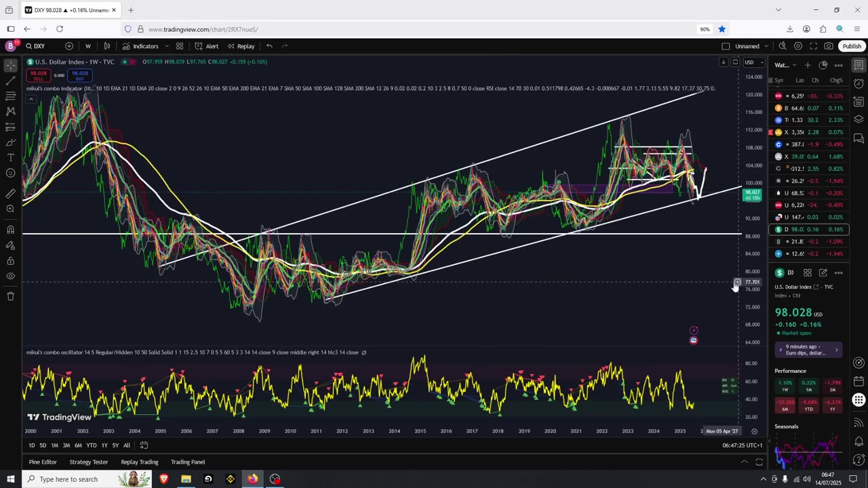Open go to date calendar icon
868x488 pixels.
144,445
